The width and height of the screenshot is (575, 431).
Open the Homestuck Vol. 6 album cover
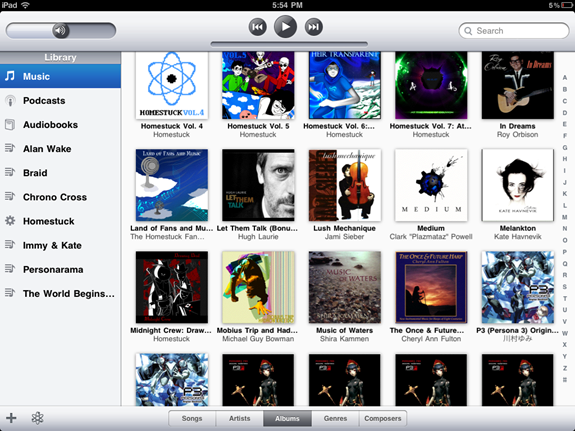(345, 85)
